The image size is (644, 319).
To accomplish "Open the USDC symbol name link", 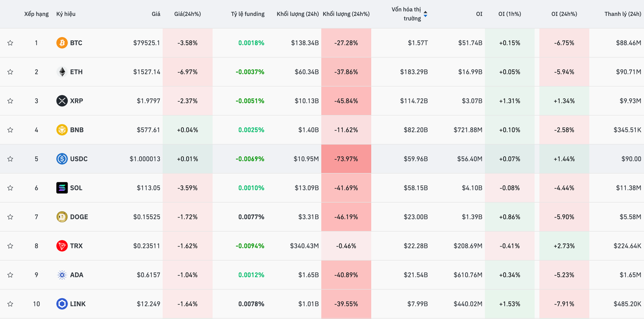I will coord(79,159).
